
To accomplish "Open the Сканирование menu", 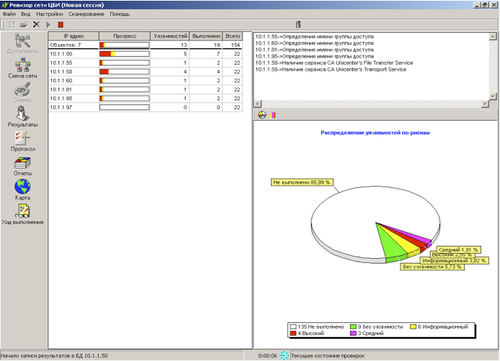I will [x=86, y=14].
